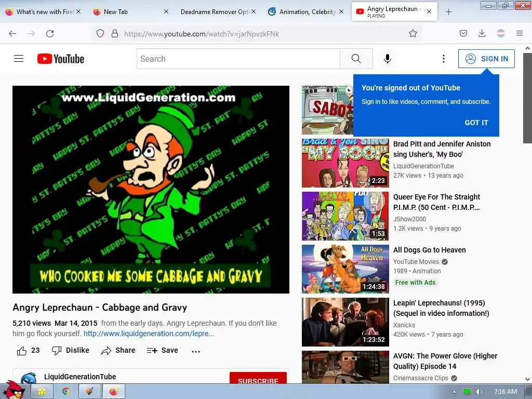
Task: Open tracking protection shield icon
Action: tap(100, 33)
